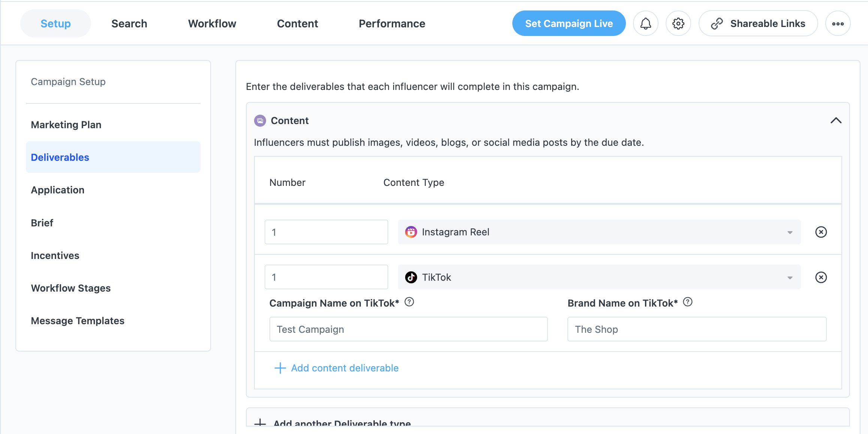Click help icon for Brand Name on TikTok
The height and width of the screenshot is (434, 868).
[x=688, y=302]
